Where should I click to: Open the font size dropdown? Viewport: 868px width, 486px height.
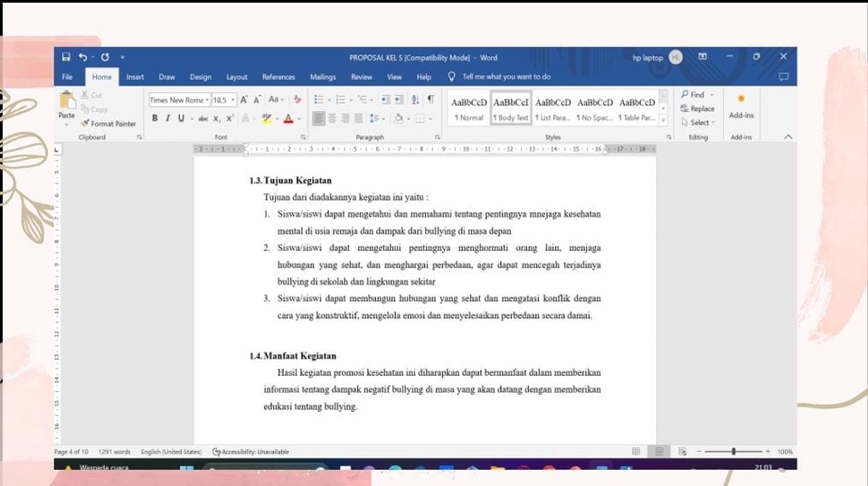(233, 100)
